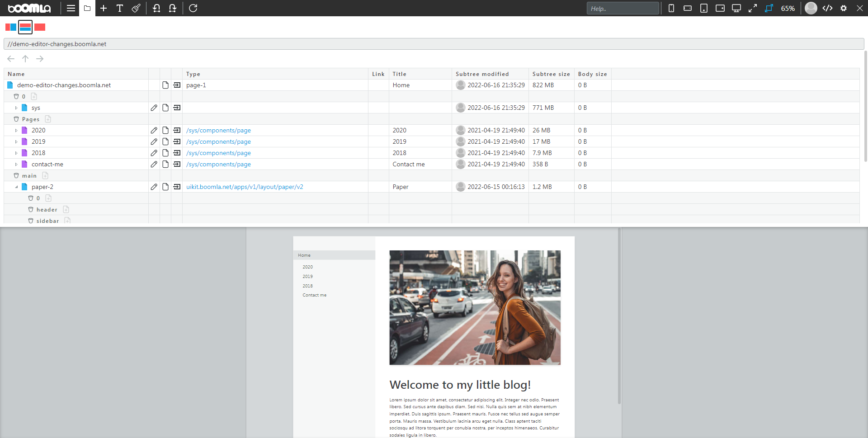Toggle responsive resize mode

point(769,8)
